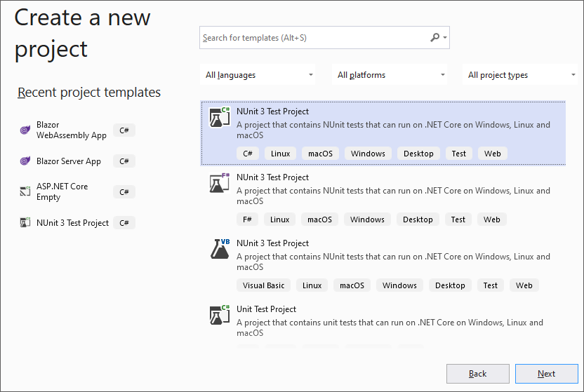Click the search magnifier icon
Viewport: 584px width, 392px height.
tap(434, 37)
